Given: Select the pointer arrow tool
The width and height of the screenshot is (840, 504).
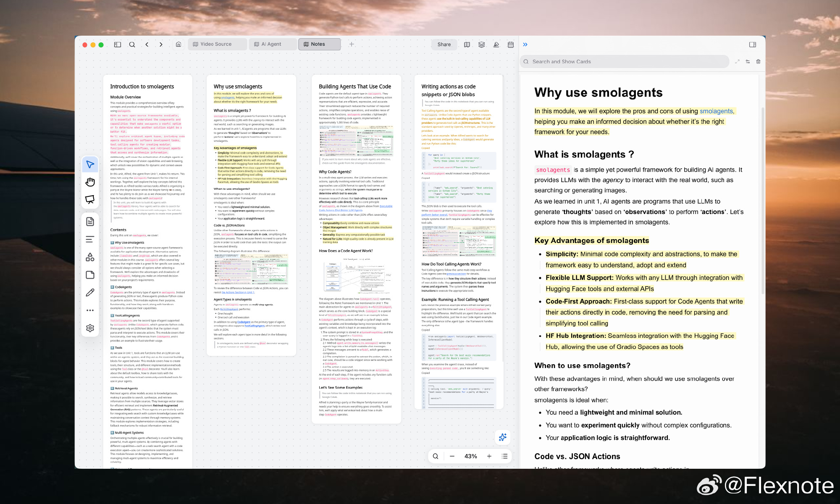Looking at the screenshot, I should [x=90, y=164].
